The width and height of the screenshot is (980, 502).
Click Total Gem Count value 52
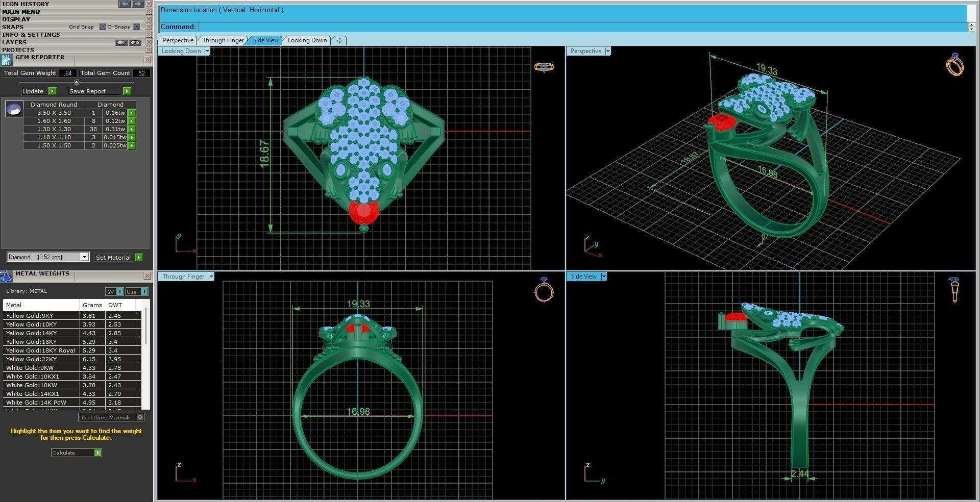pyautogui.click(x=141, y=73)
